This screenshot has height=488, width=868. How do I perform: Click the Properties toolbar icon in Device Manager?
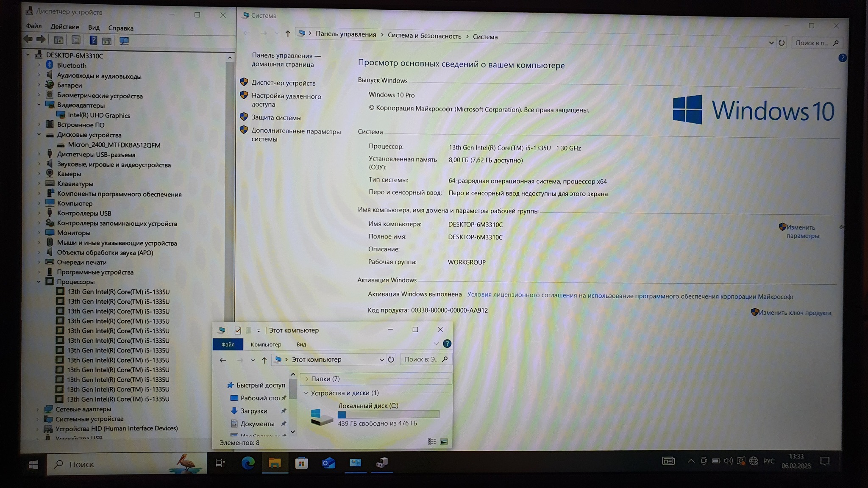[76, 40]
